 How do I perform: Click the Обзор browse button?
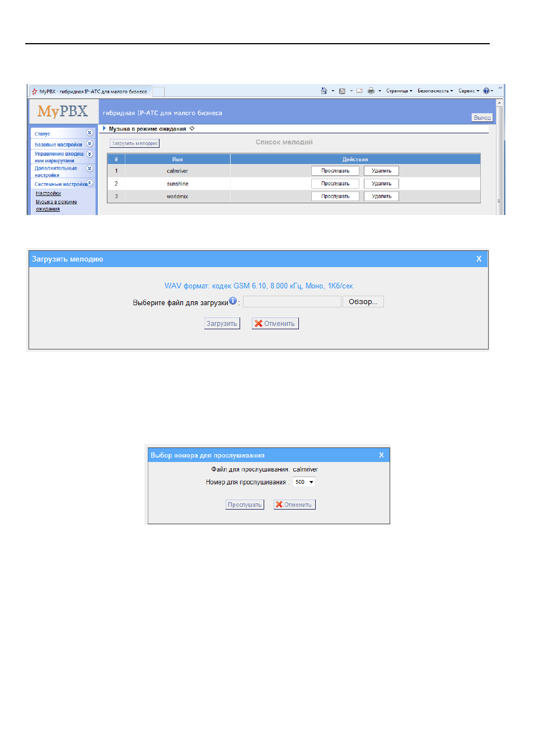[363, 302]
